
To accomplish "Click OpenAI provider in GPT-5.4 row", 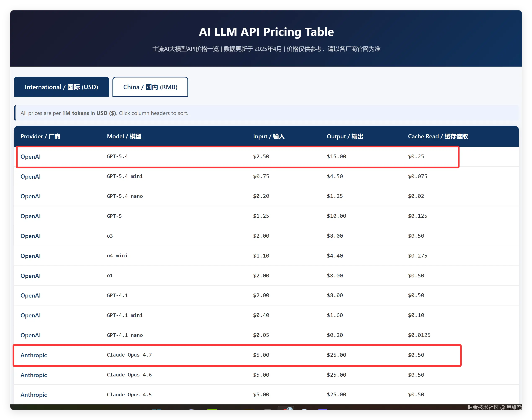I will tap(31, 157).
